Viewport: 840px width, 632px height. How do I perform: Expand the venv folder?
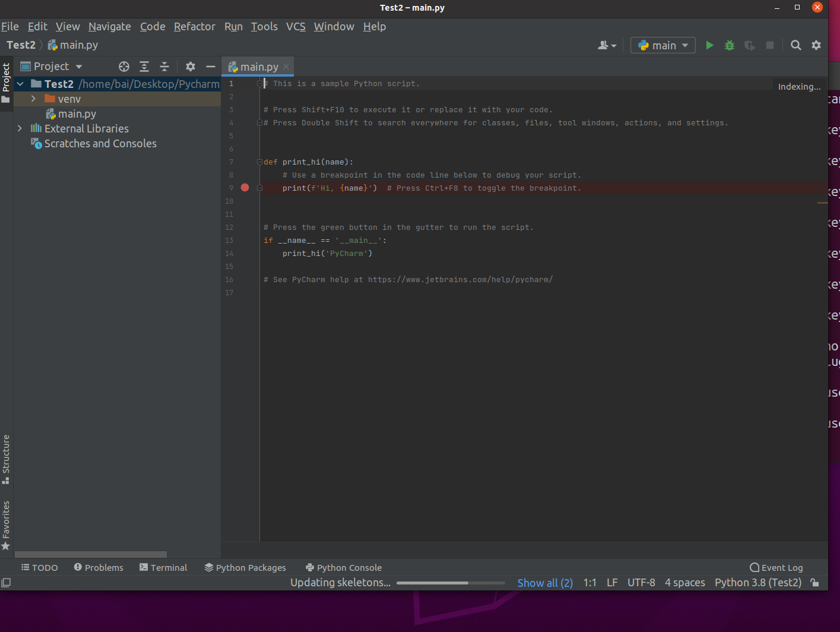pos(33,99)
